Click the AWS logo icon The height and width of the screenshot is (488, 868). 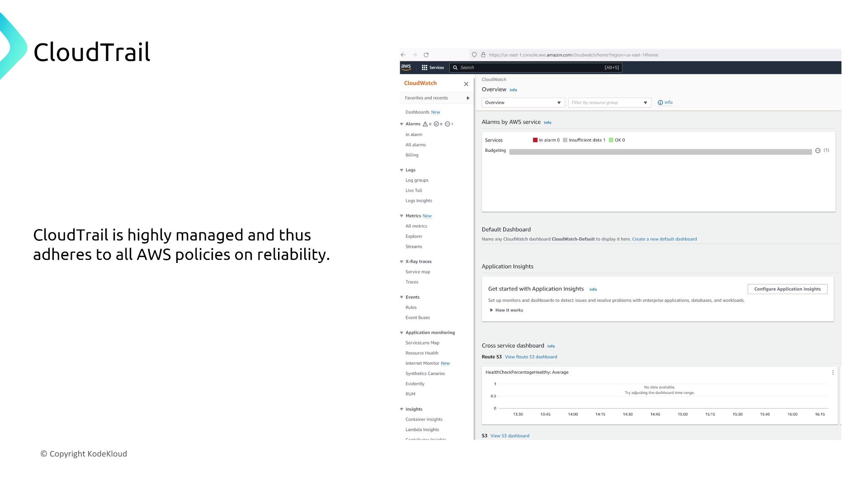(406, 67)
